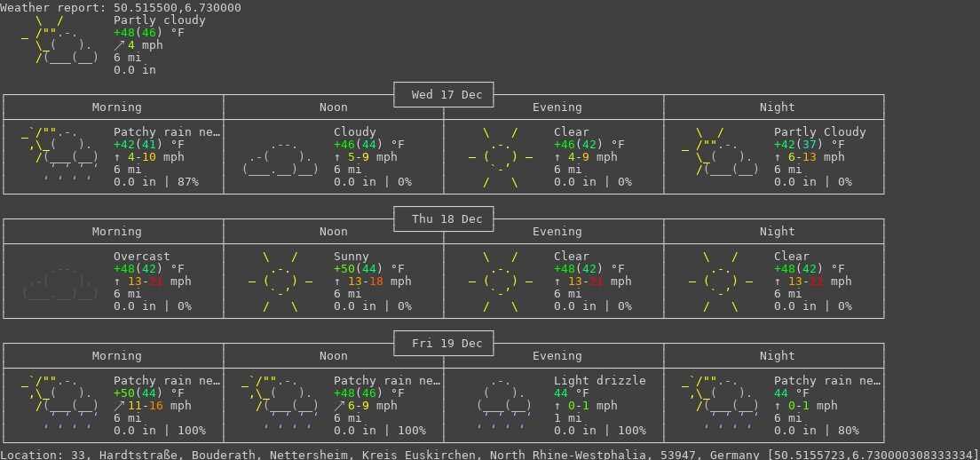980x460 pixels.
Task: Click the current conditions partly cloudy icon at top
Action: [x=60, y=40]
